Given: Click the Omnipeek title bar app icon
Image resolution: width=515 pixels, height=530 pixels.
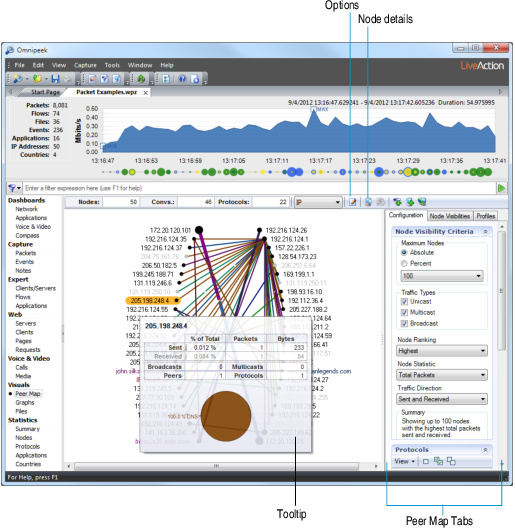Looking at the screenshot, I should [9, 50].
